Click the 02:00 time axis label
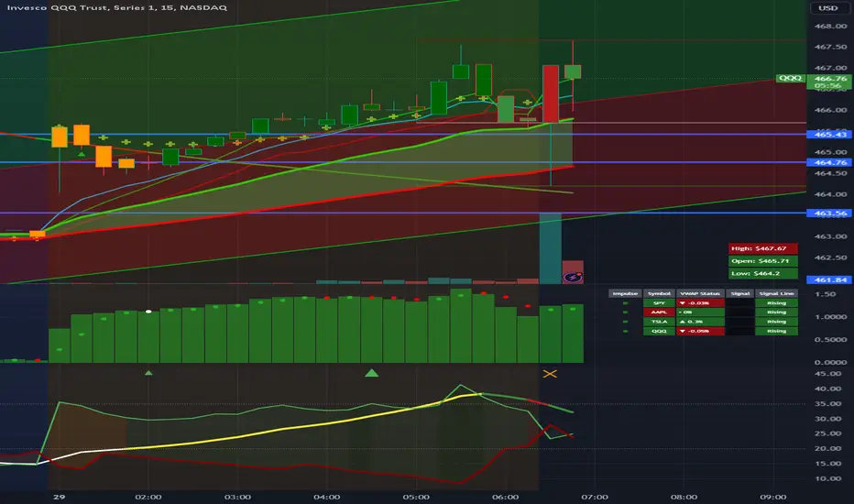Viewport: 854px width, 504px height. (x=148, y=497)
